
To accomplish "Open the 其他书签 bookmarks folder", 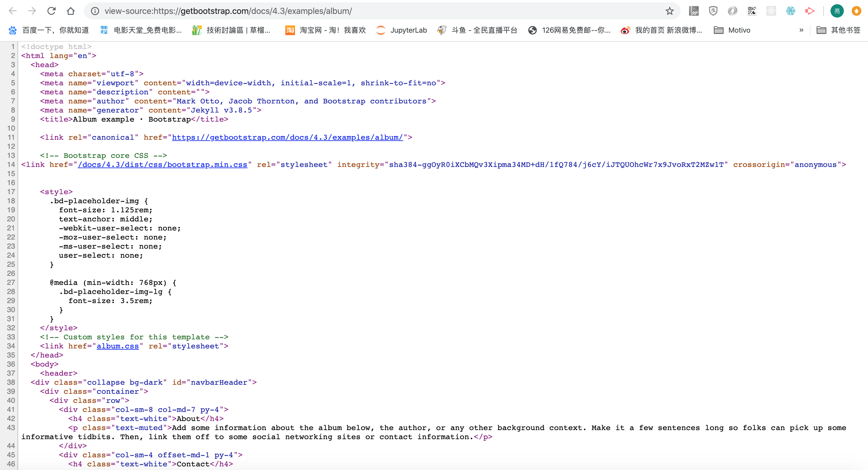I will [838, 30].
